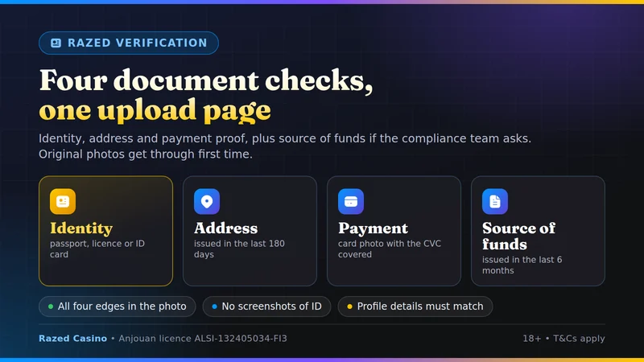
Task: Click the 'Profile details must match' chip
Action: (415, 306)
